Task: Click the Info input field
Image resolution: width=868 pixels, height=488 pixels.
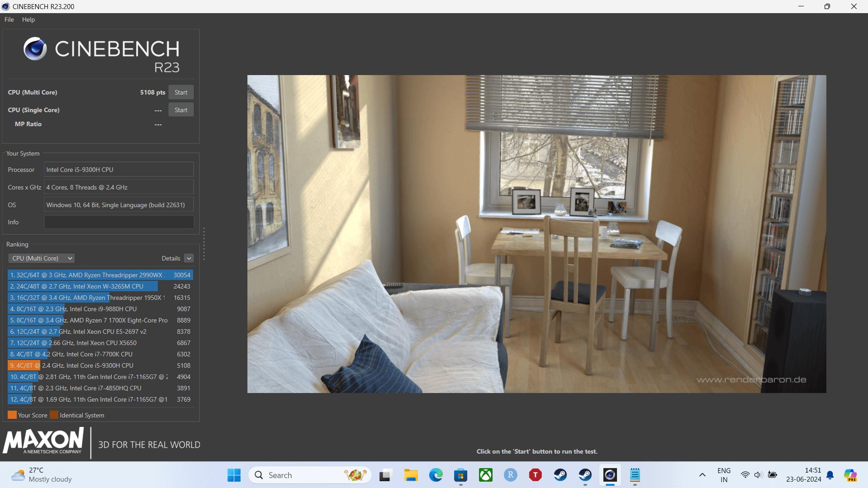Action: pos(119,222)
